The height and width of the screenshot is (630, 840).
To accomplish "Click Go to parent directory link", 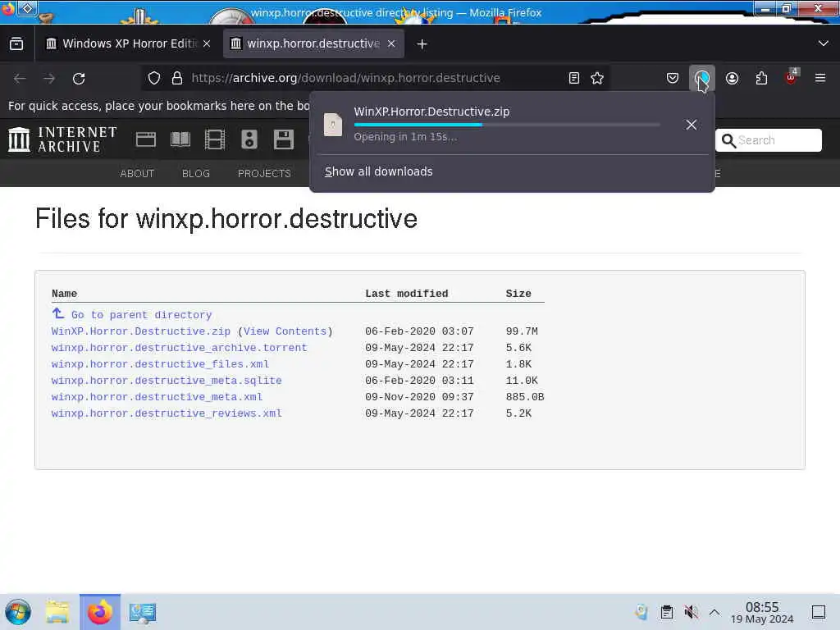I will pyautogui.click(x=141, y=315).
